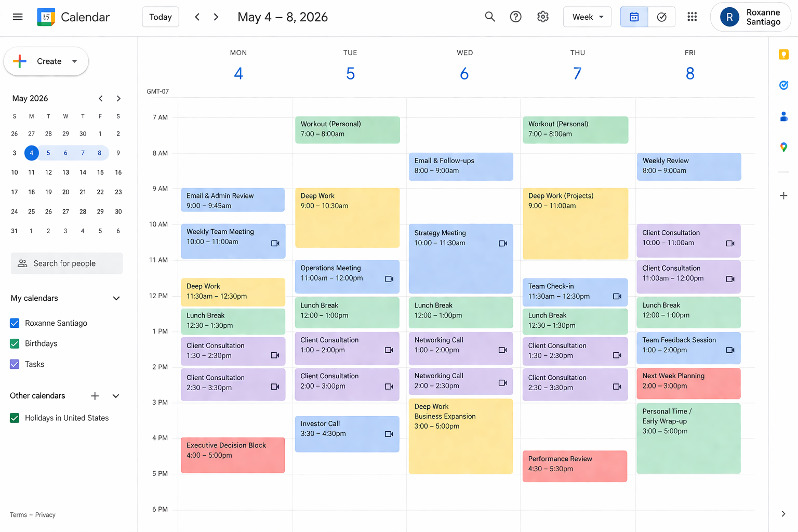Open Executive Decision Block event
Screen dimensions: 798x532
(233, 455)
